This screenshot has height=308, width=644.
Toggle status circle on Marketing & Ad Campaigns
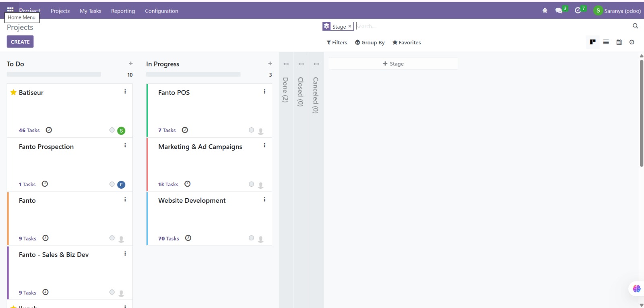[x=251, y=184]
